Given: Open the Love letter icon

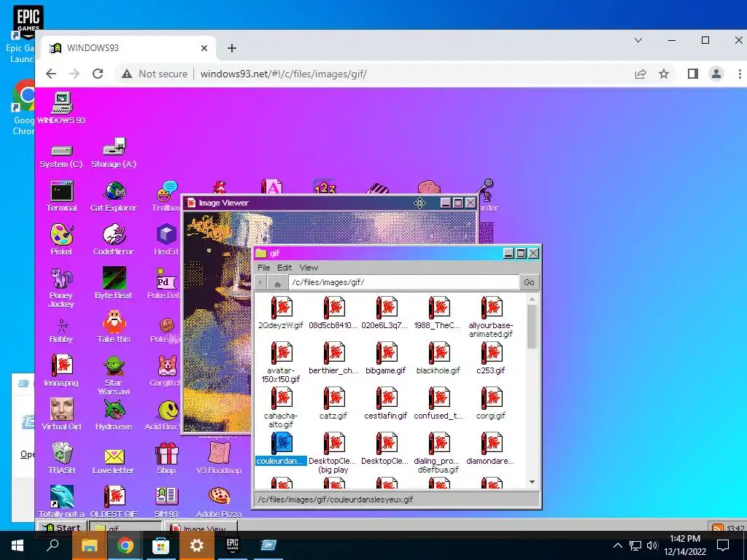Looking at the screenshot, I should [114, 456].
